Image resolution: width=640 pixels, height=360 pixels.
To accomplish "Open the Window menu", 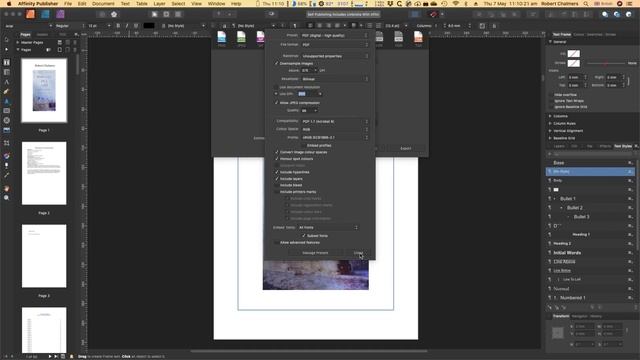I will [216, 4].
